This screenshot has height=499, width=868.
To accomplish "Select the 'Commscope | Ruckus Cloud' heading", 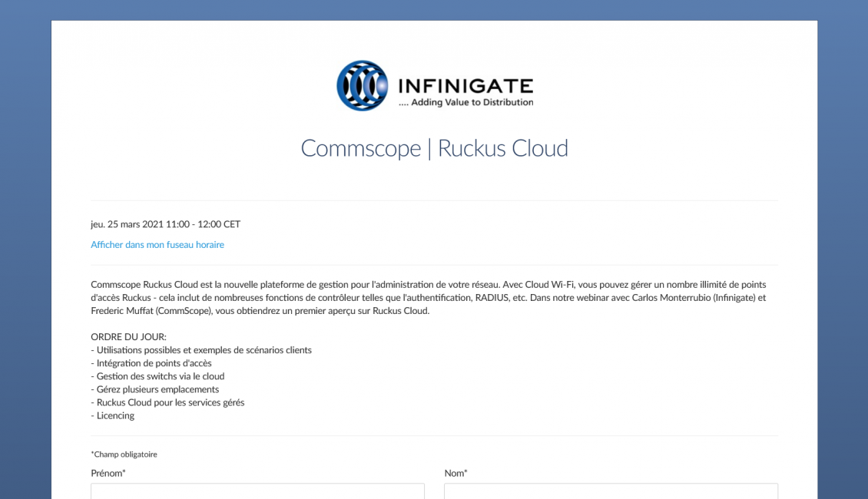I will pos(435,148).
